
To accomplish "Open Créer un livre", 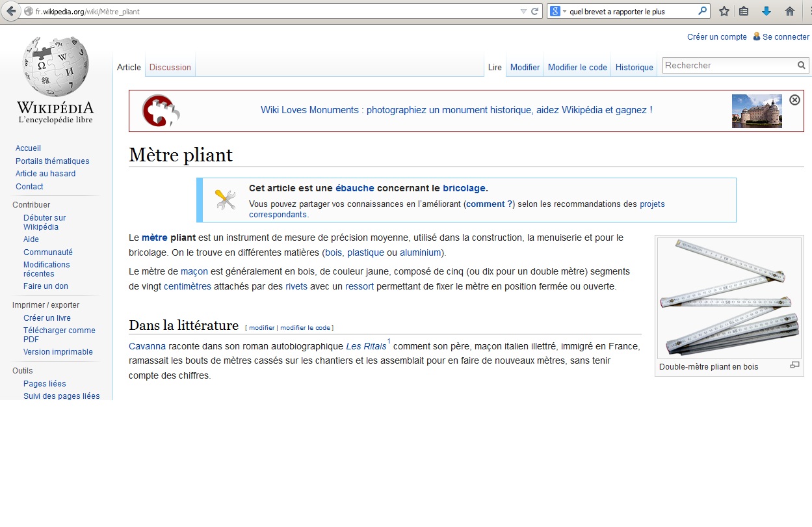I will [47, 318].
